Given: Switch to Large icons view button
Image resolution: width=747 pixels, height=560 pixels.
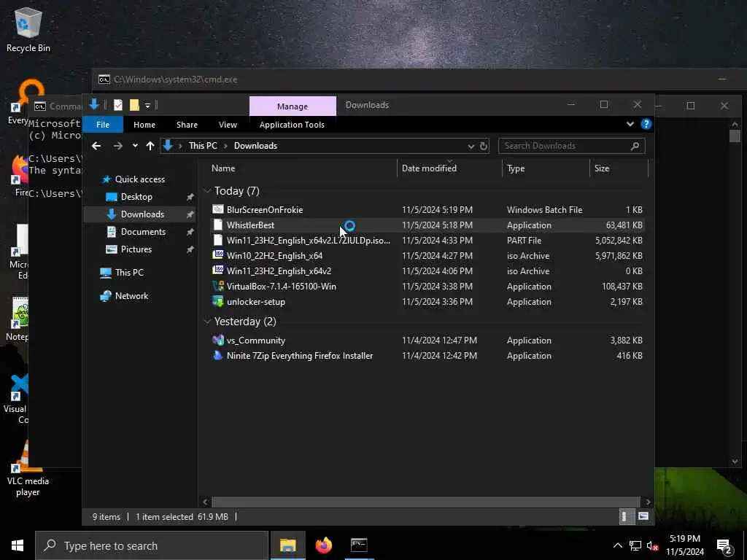Looking at the screenshot, I should (x=643, y=516).
